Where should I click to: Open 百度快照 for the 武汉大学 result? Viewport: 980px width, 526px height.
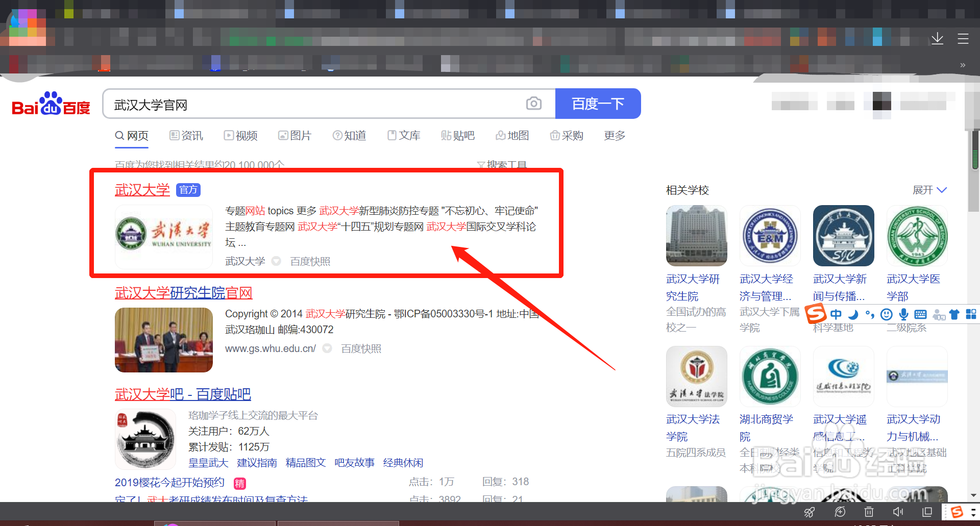pos(310,261)
